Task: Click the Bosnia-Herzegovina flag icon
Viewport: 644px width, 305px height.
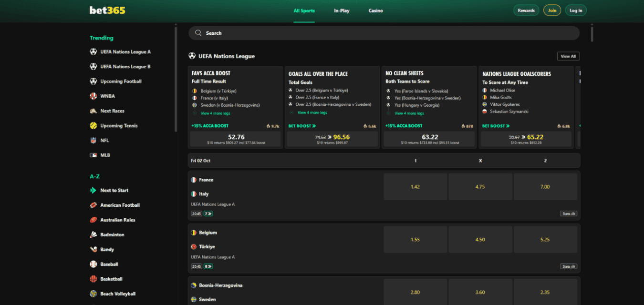Action: pos(194,285)
